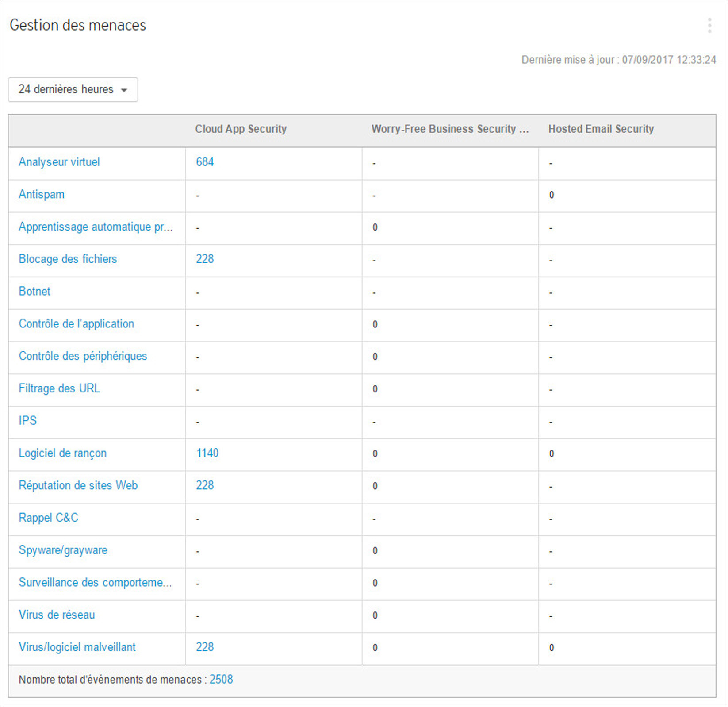Open the Botnet threat link
Image resolution: width=728 pixels, height=707 pixels.
point(34,291)
